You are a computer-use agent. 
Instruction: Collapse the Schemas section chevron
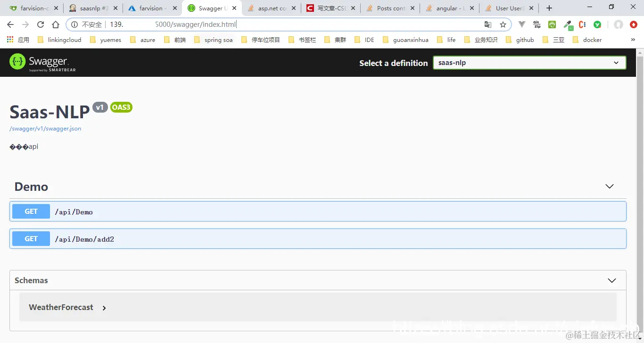point(612,280)
